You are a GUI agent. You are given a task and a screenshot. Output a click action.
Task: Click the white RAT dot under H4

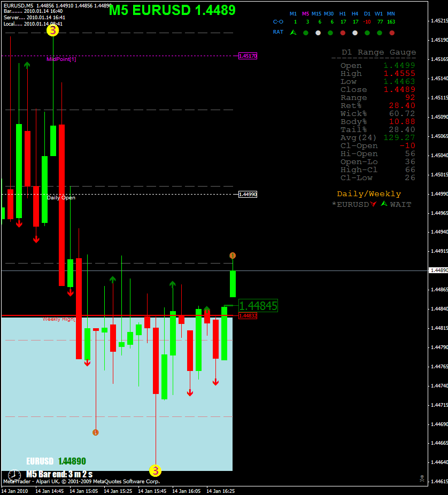[355, 33]
